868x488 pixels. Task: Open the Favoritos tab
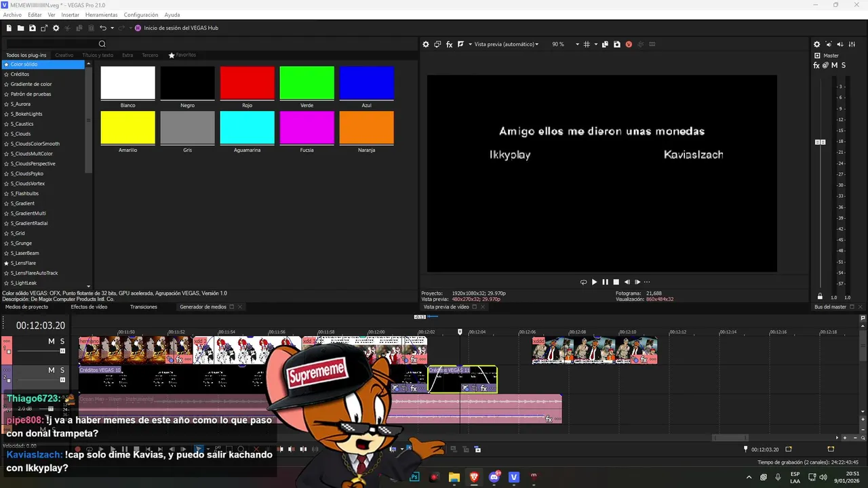[182, 55]
